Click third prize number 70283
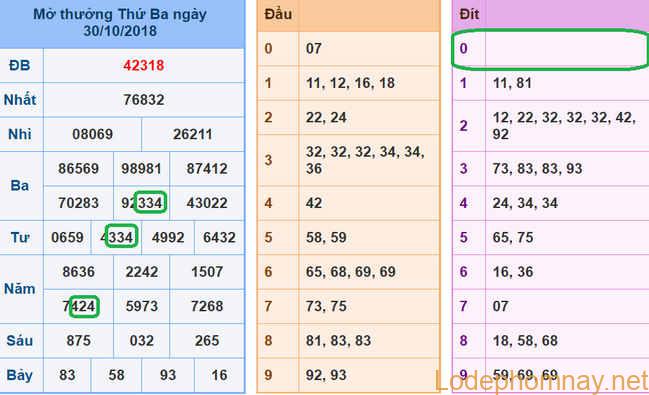 tap(78, 203)
